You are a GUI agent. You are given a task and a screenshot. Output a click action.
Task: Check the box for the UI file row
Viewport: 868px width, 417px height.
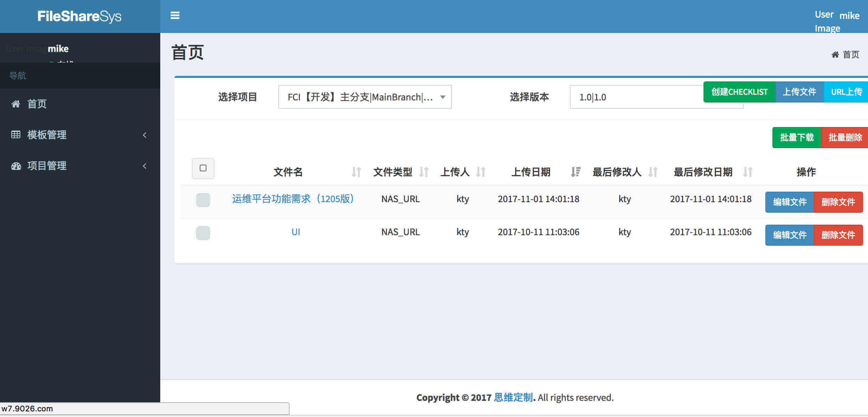pos(203,233)
